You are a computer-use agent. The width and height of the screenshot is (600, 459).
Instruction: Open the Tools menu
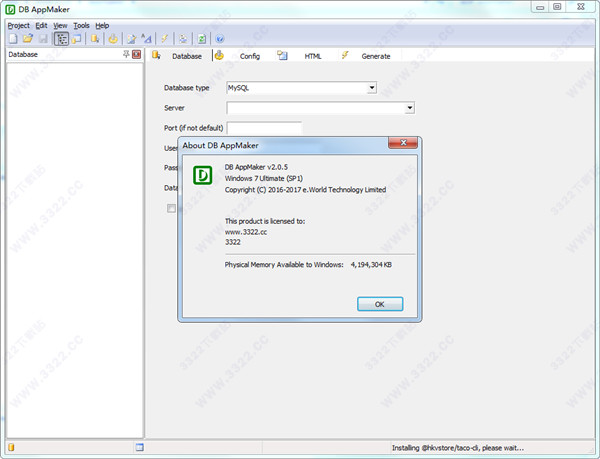click(81, 26)
